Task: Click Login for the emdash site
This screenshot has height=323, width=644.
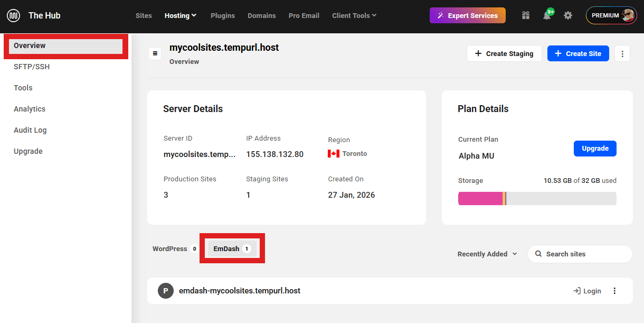Action: pos(587,291)
